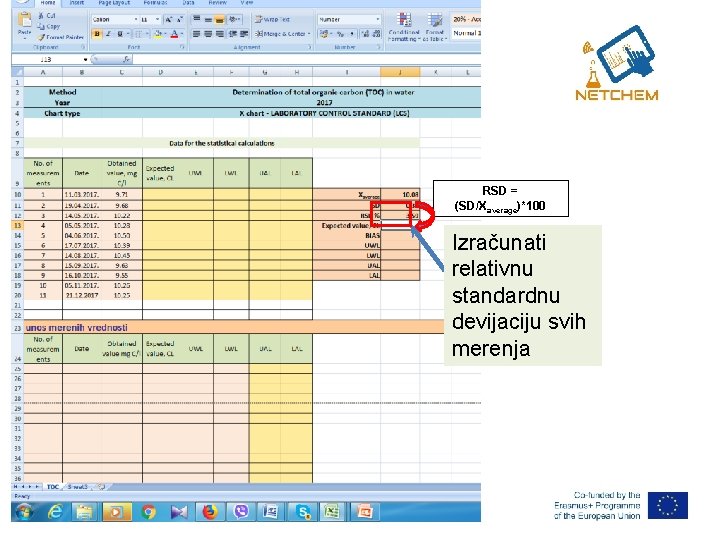Screen dimensions: 720x540
Task: Open the Page Layout ribbon tab
Action: click(x=114, y=3)
